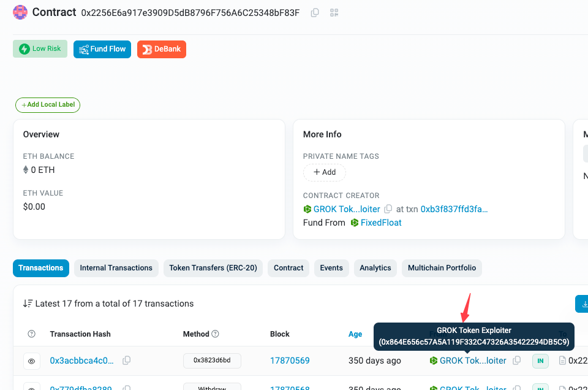The width and height of the screenshot is (588, 390).
Task: Copy the contract address via copy icon
Action: tap(315, 13)
